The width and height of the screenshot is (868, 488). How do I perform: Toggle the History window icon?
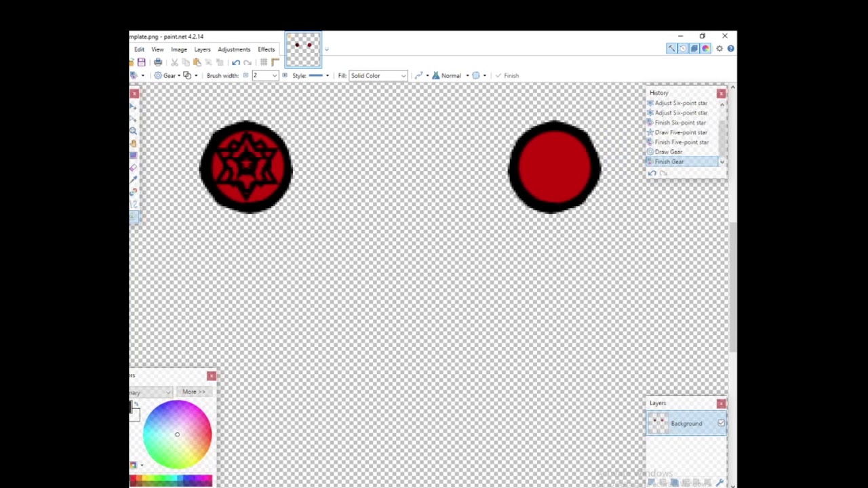[683, 49]
